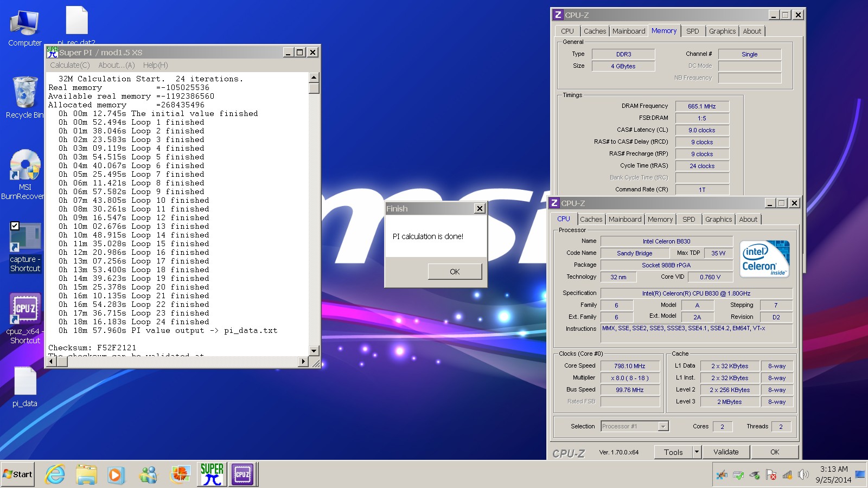Open About tab in the Memory CPU-Z window
Screen dimensions: 868x488
coord(752,31)
